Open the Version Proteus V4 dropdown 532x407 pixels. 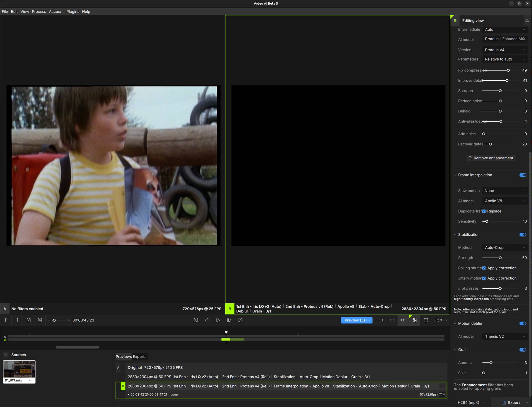tap(504, 50)
